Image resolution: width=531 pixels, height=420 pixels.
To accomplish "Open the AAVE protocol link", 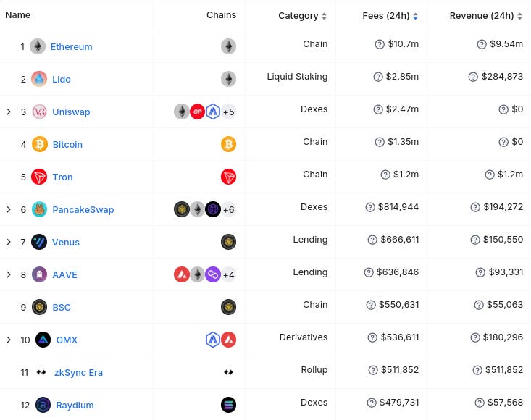I will (x=64, y=274).
